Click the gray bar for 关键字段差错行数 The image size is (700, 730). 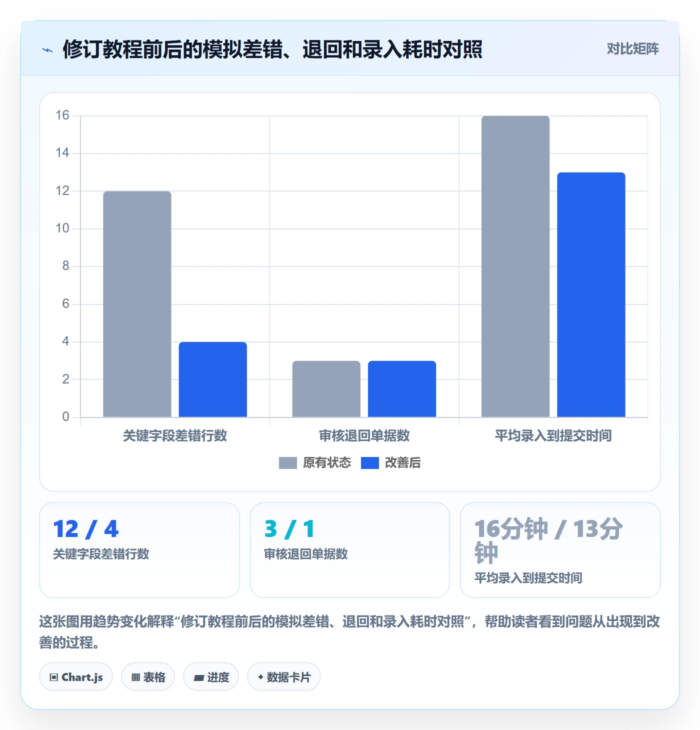[x=137, y=304]
